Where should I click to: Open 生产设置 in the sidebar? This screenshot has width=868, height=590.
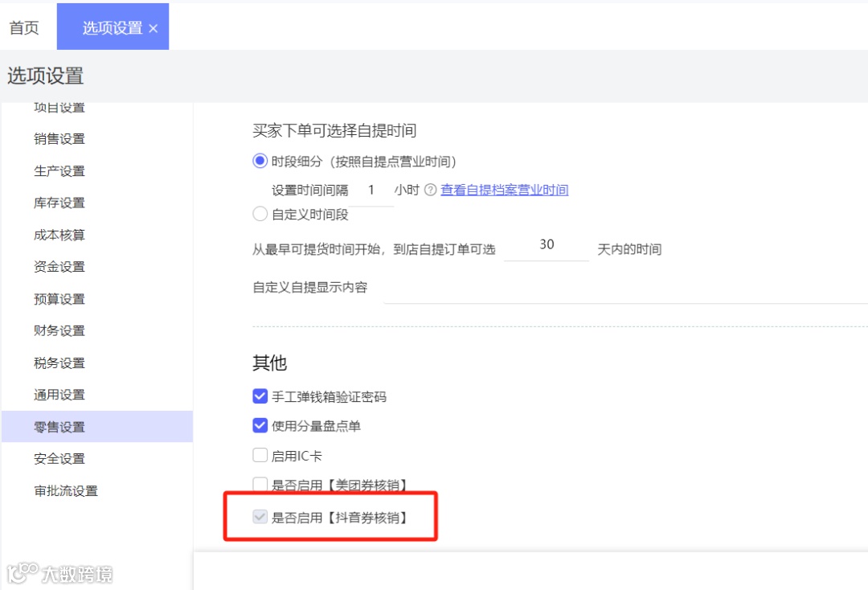[x=59, y=171]
